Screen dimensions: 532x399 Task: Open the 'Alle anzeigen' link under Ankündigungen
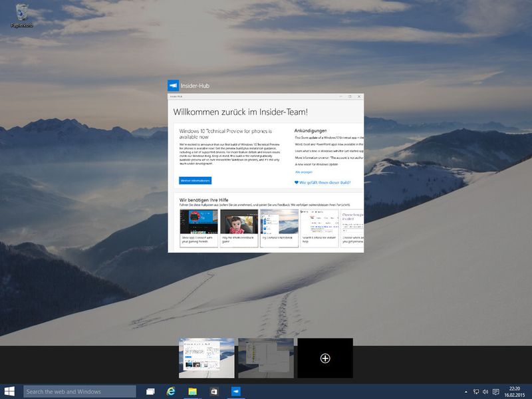point(304,172)
